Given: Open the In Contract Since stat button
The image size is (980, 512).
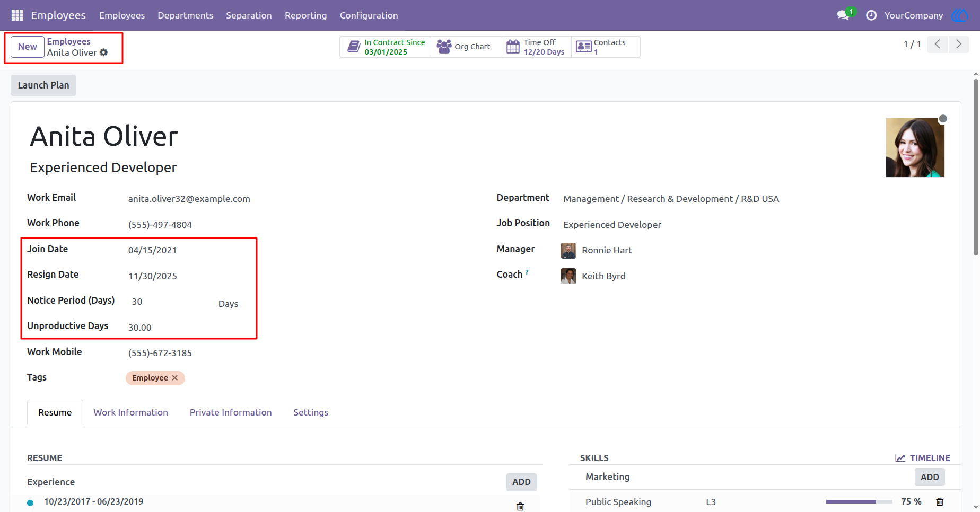Looking at the screenshot, I should pos(386,47).
